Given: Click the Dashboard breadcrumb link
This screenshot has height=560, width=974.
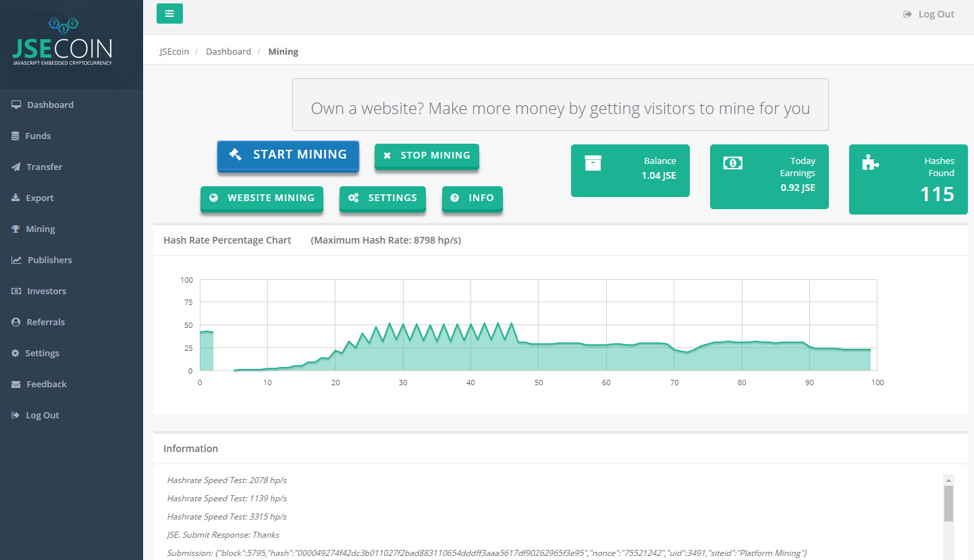Looking at the screenshot, I should [228, 51].
